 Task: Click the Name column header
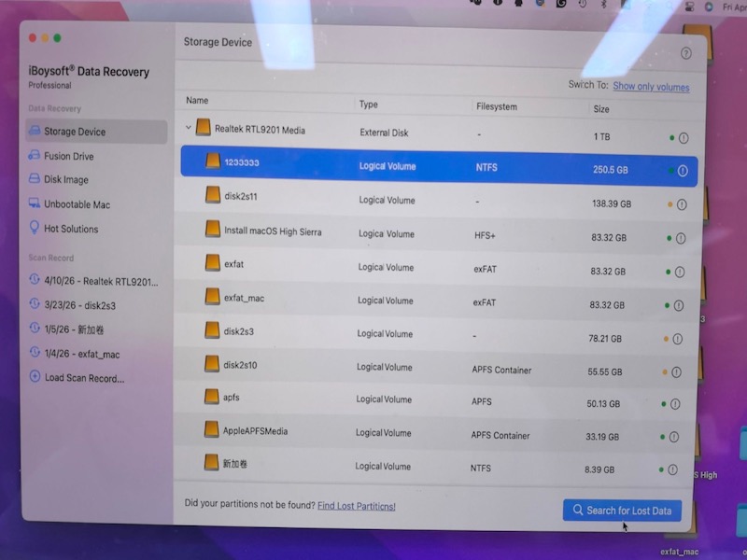tap(197, 100)
